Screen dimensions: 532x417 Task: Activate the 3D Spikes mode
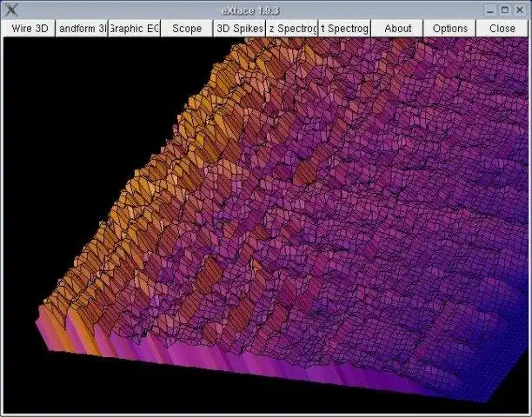tap(240, 29)
